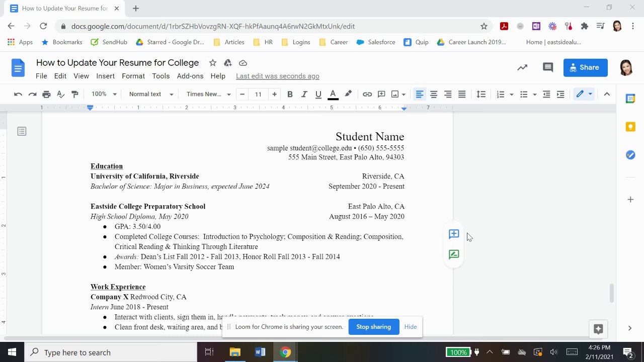Open 'Last edit was seconds ago' link

(278, 76)
